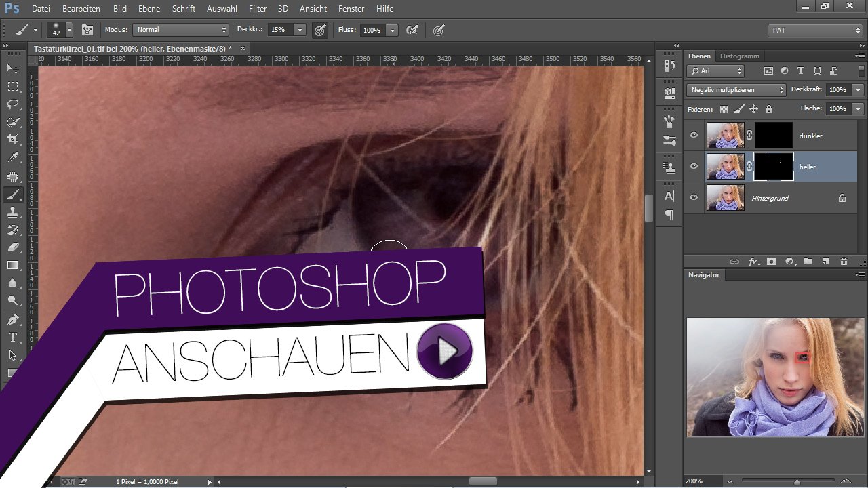Select the Clone Stamp tool
This screenshot has height=488, width=868.
[x=13, y=212]
